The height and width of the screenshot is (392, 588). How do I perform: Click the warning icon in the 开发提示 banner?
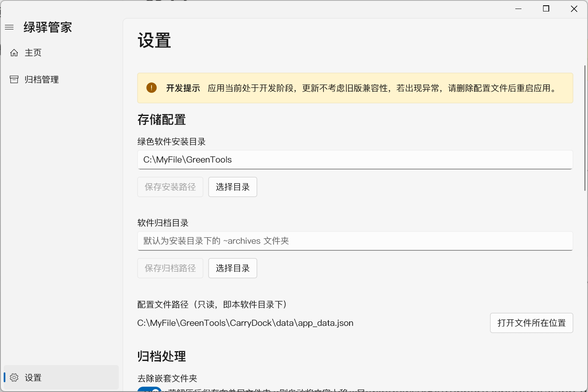pyautogui.click(x=151, y=87)
